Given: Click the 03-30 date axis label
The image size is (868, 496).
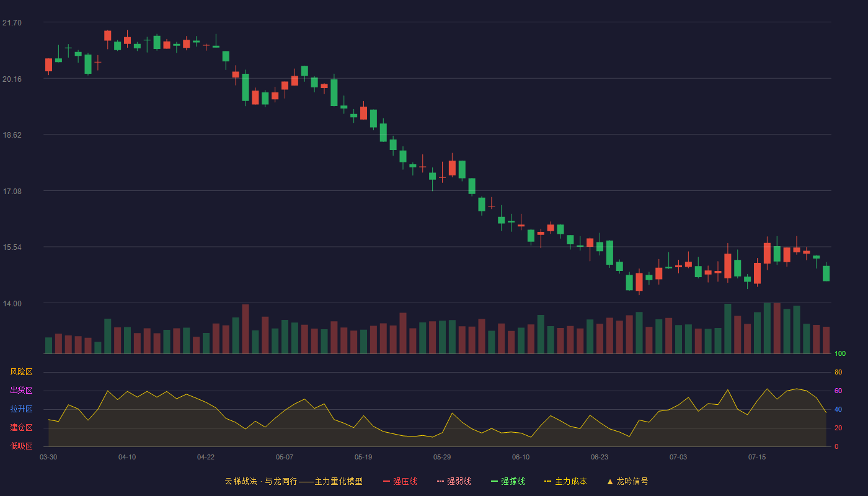Looking at the screenshot, I should click(x=48, y=457).
